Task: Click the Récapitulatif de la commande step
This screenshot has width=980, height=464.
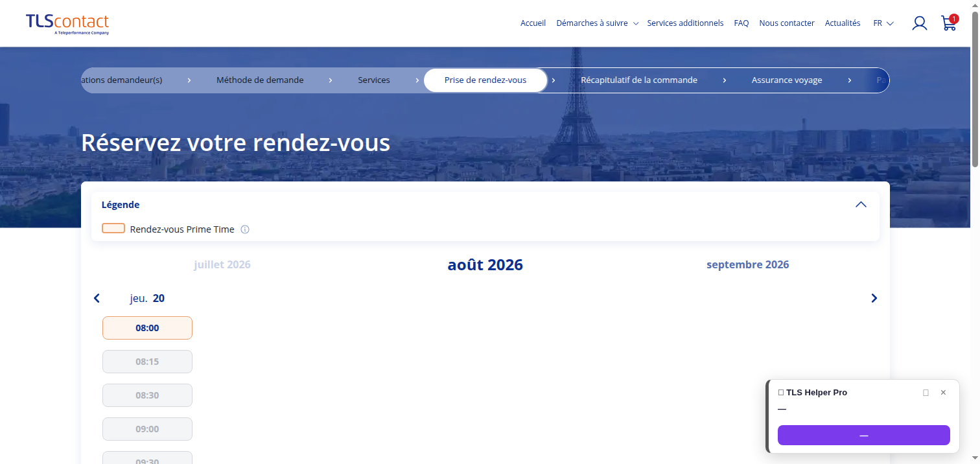Action: tap(639, 80)
